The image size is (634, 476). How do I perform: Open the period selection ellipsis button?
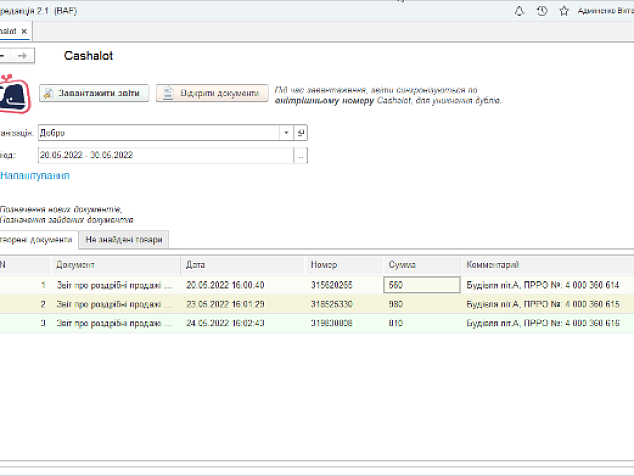pos(300,155)
